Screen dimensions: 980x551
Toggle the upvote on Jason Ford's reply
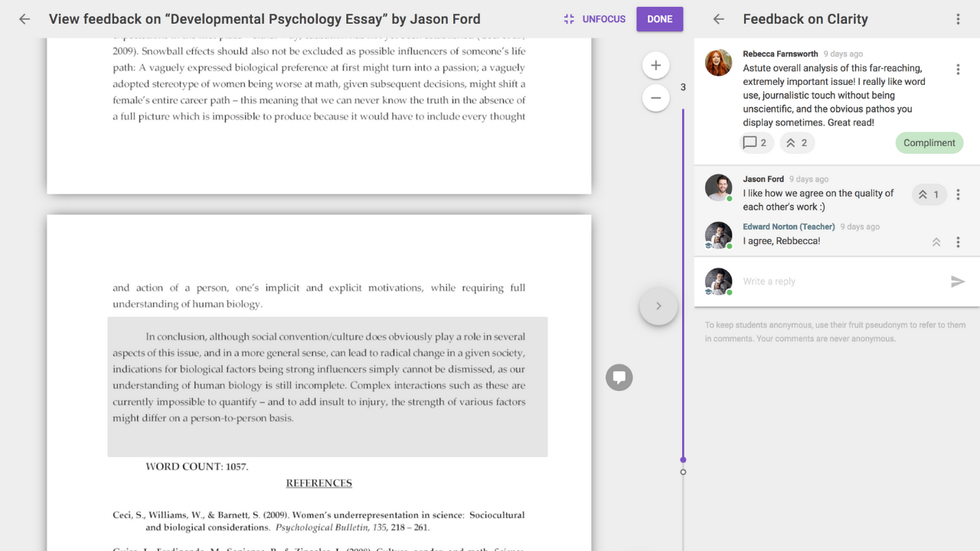(x=929, y=194)
